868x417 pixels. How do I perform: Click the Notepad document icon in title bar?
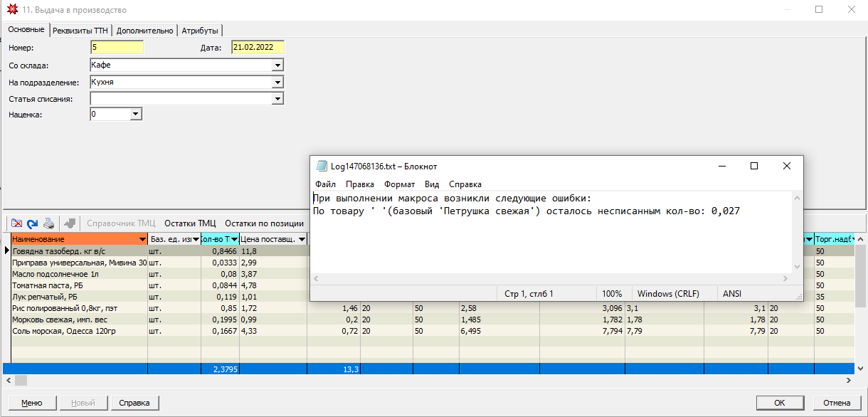(322, 167)
